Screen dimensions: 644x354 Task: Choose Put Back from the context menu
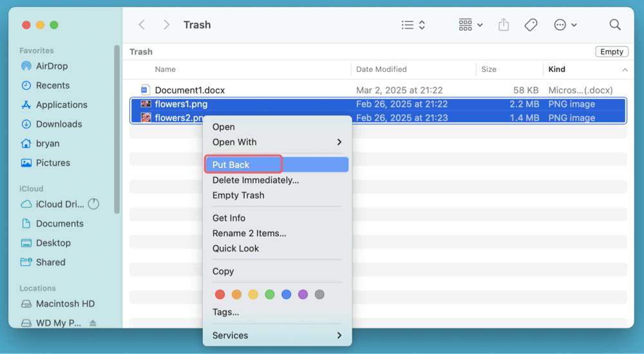tap(277, 165)
